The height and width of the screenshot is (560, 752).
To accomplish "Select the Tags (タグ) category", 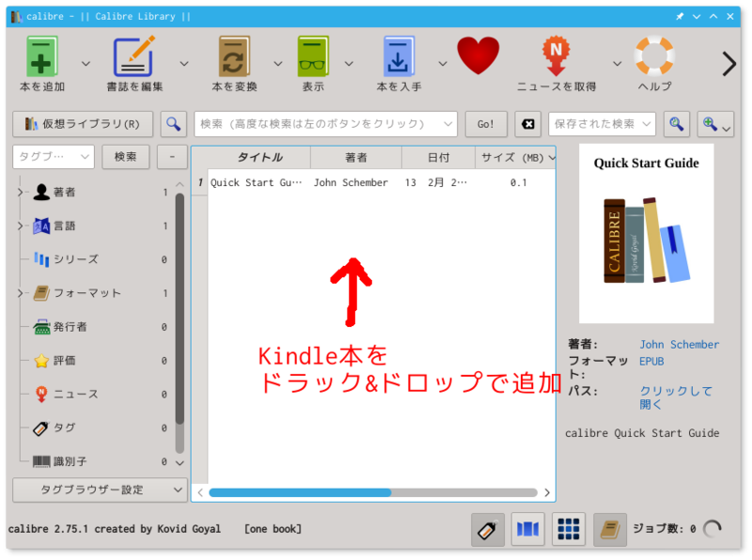I will [64, 428].
